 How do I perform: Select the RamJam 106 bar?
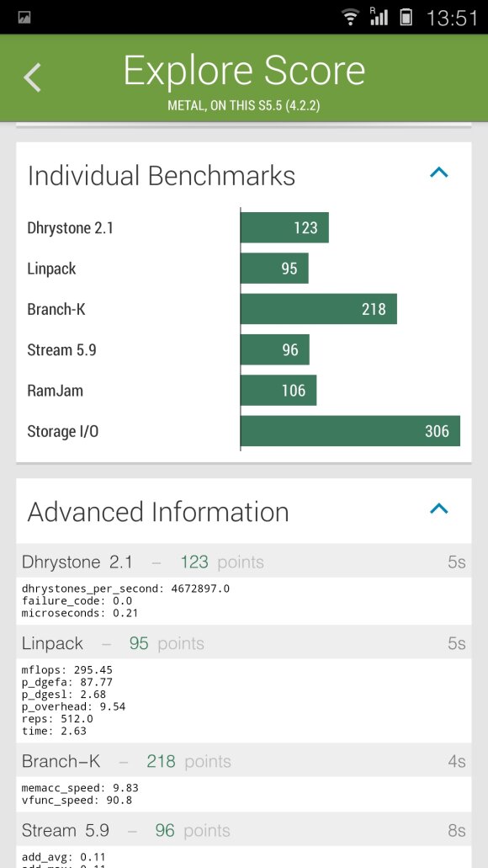tap(278, 391)
